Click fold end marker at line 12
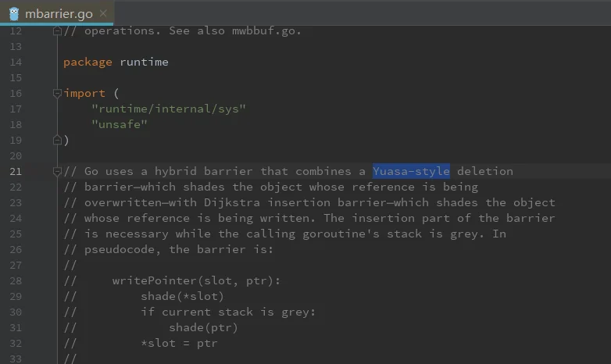The width and height of the screenshot is (611, 364). click(57, 30)
